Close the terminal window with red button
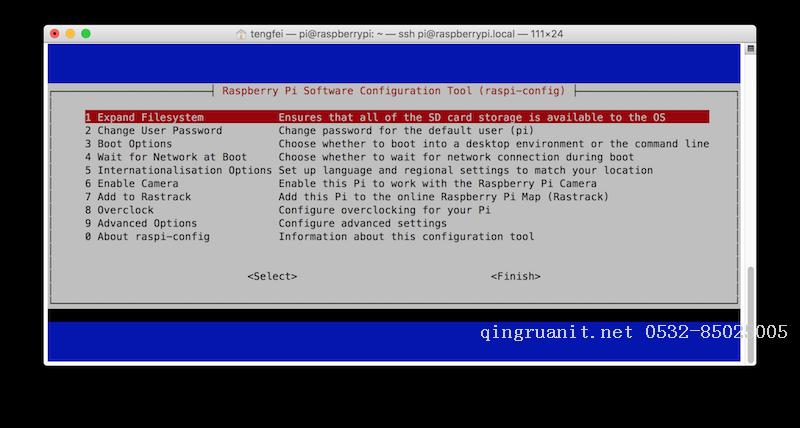The height and width of the screenshot is (428, 800). point(55,34)
